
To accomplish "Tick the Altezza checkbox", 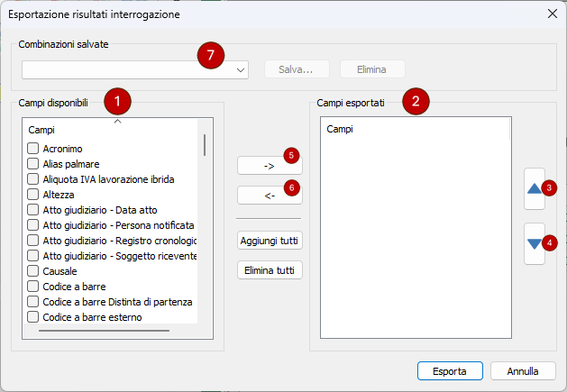I will [32, 195].
